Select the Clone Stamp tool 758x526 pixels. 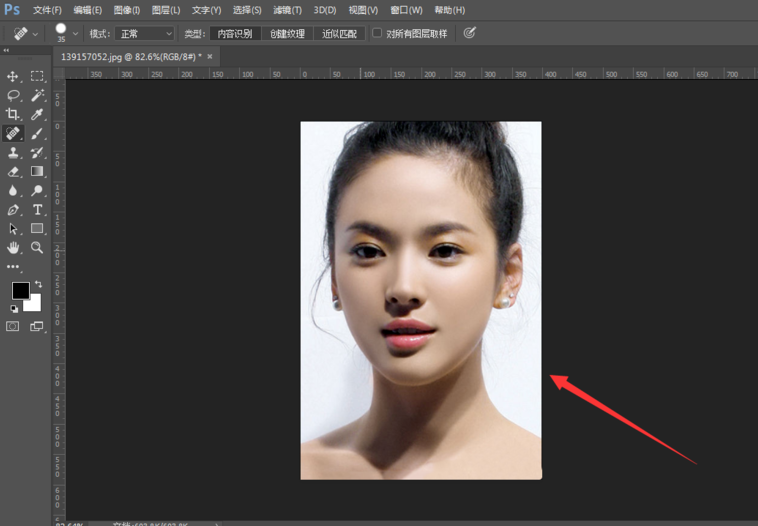point(13,152)
